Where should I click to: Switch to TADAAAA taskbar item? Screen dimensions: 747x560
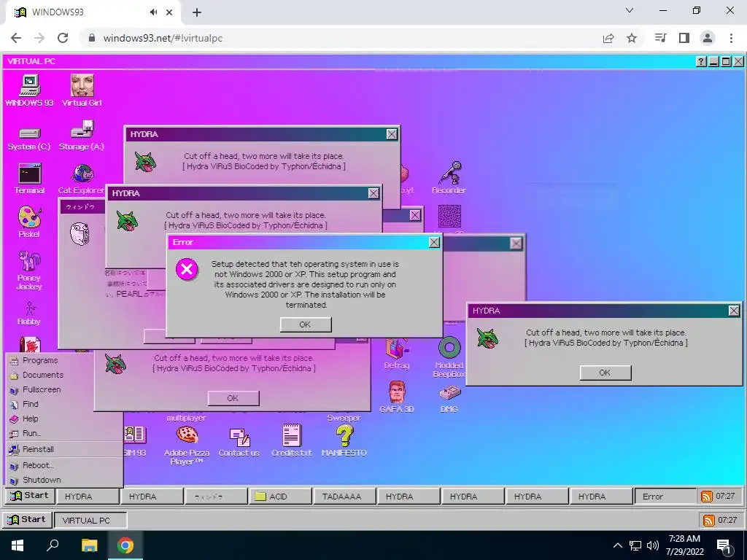[344, 496]
